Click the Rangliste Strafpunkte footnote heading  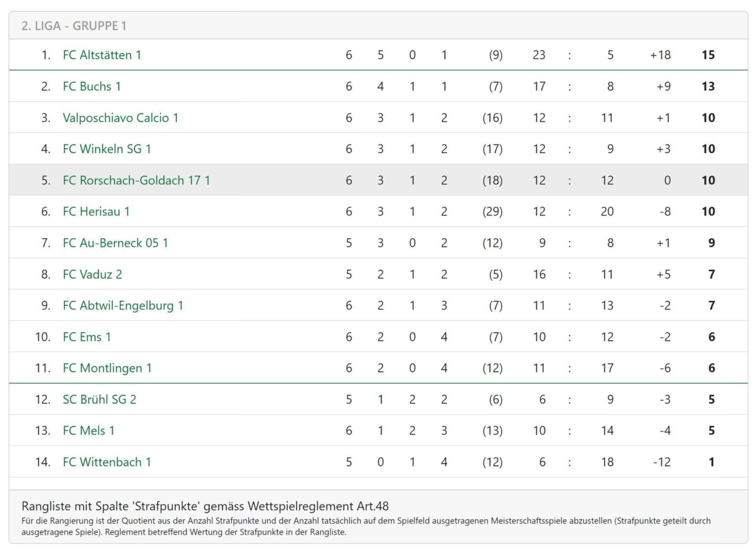205,506
